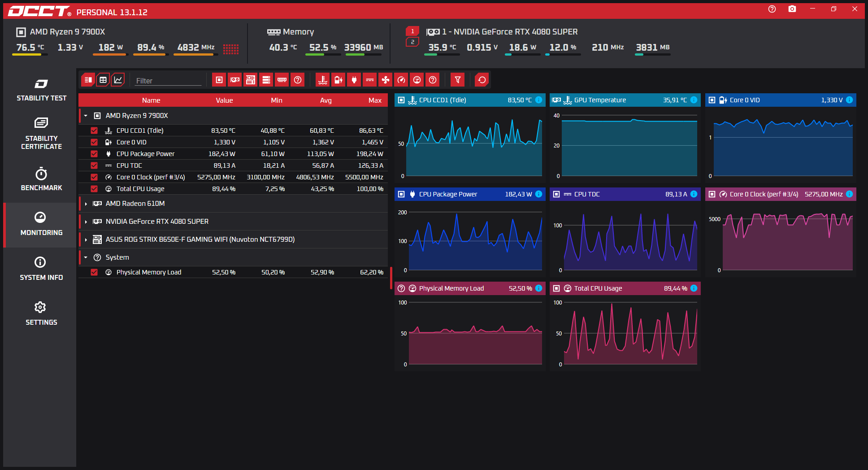This screenshot has width=868, height=470.
Task: Open info on the CPU Package Power graph
Action: [x=539, y=194]
